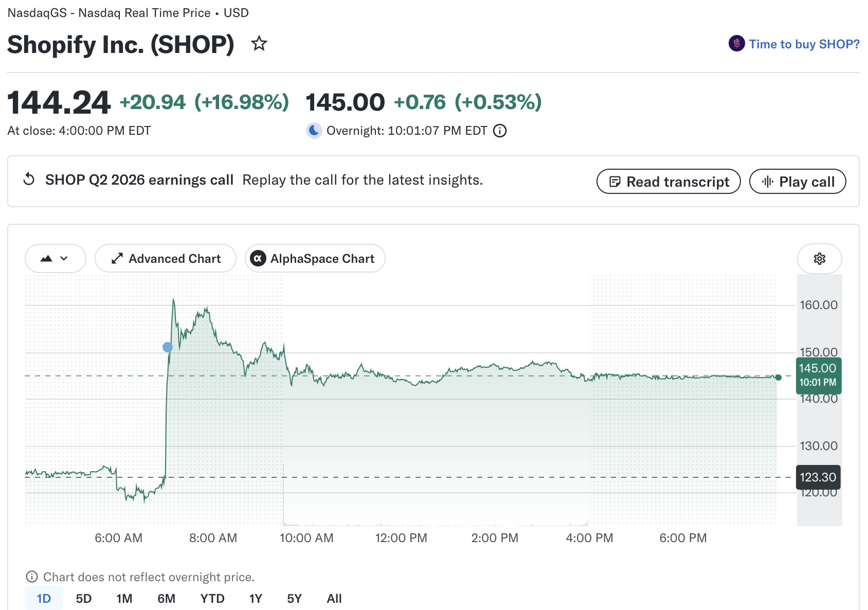Screen dimensions: 868x610
Task: Open the Advanced Chart view
Action: click(x=166, y=258)
